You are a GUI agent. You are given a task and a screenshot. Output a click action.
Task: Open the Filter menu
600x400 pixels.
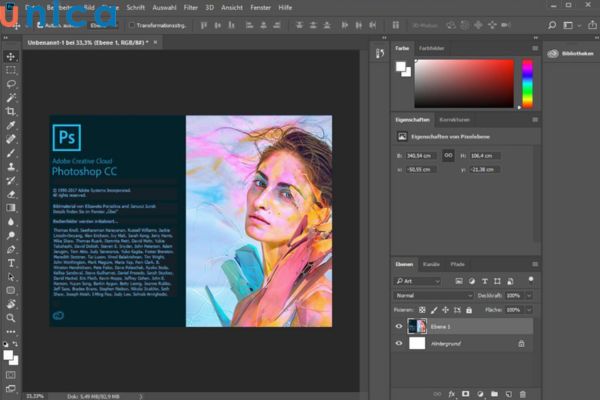click(191, 7)
